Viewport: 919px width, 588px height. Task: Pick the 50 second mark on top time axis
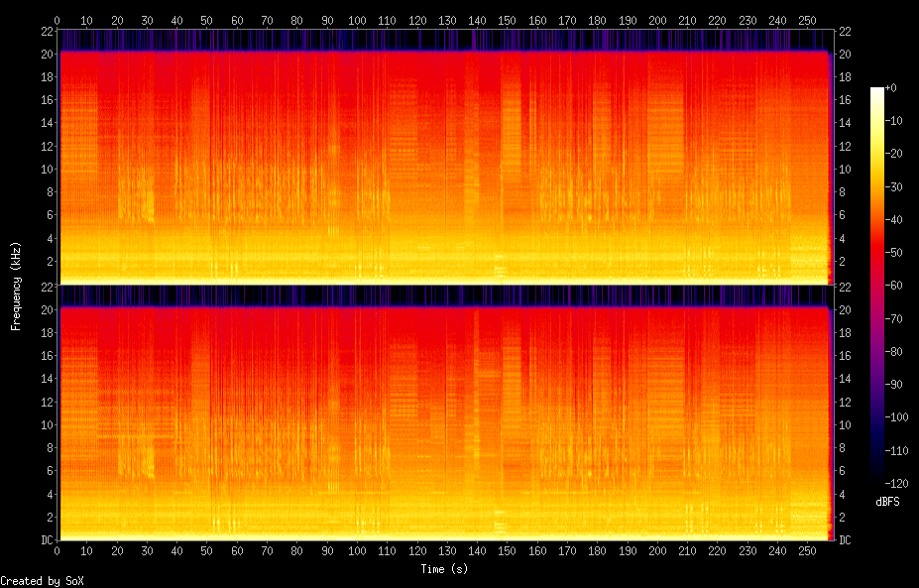207,20
